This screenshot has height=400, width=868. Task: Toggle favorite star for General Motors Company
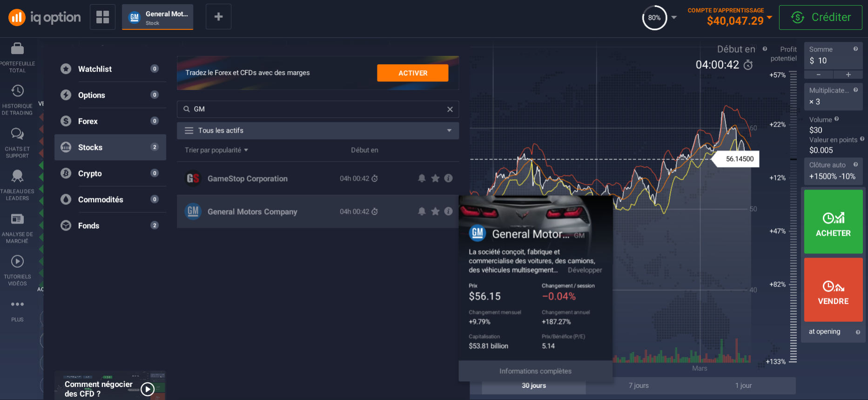[435, 211]
